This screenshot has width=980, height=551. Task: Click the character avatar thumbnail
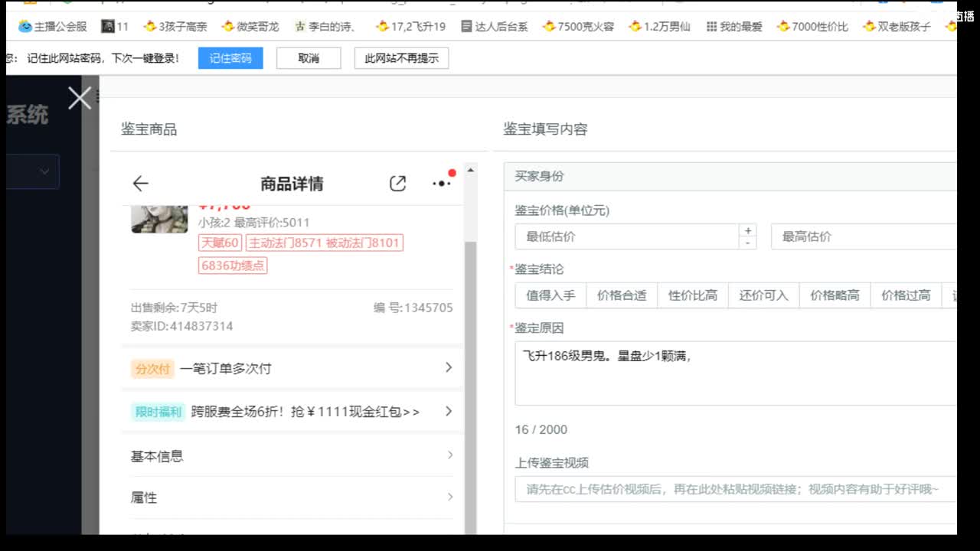tap(159, 220)
